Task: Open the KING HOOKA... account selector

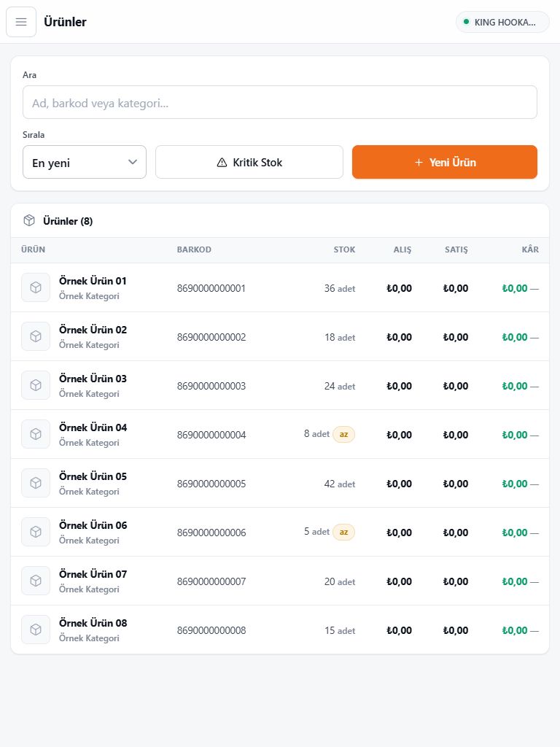Action: tap(502, 22)
